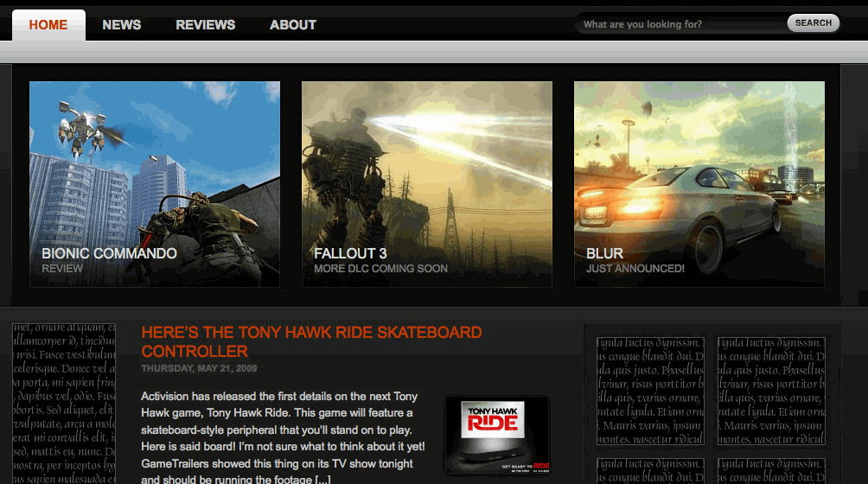Select the 'JUST ANNOUNCED!' caption

635,269
